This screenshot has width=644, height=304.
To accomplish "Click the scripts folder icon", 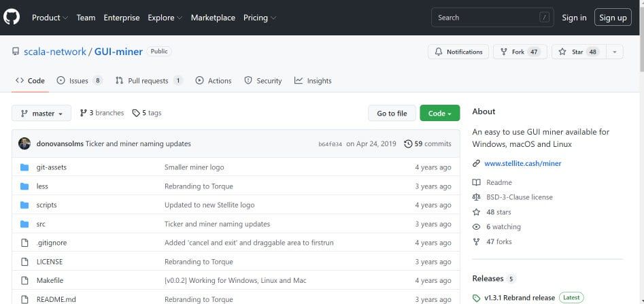I will 24,205.
